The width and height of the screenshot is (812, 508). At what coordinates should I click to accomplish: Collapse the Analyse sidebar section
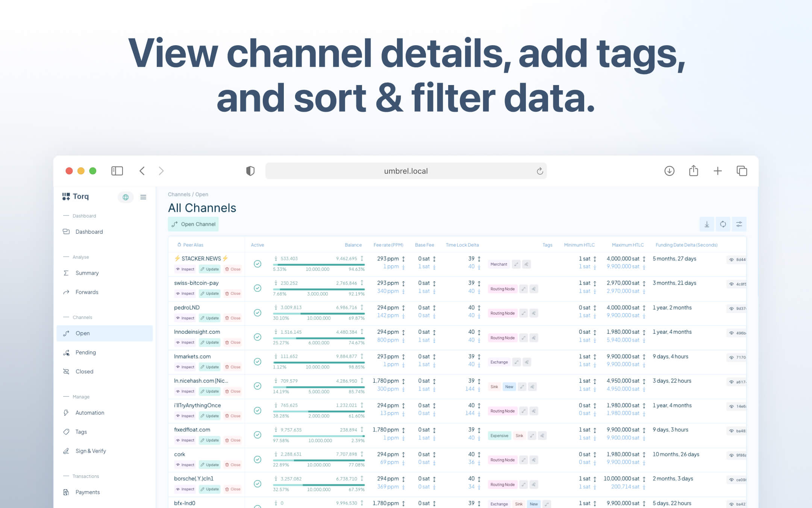click(76, 257)
